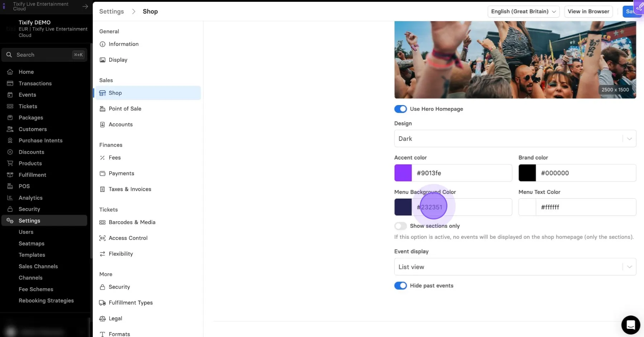
Task: Click the purple Accent color swatch
Action: coord(403,173)
